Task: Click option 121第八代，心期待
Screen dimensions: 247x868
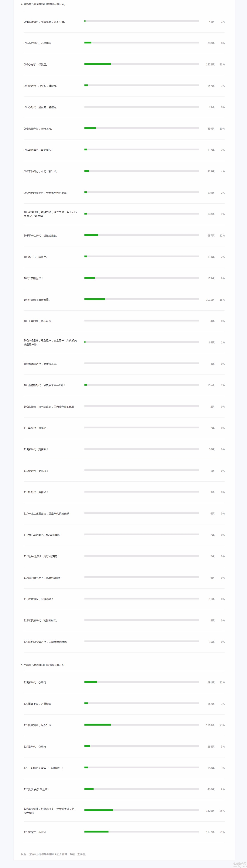Action: [35, 682]
